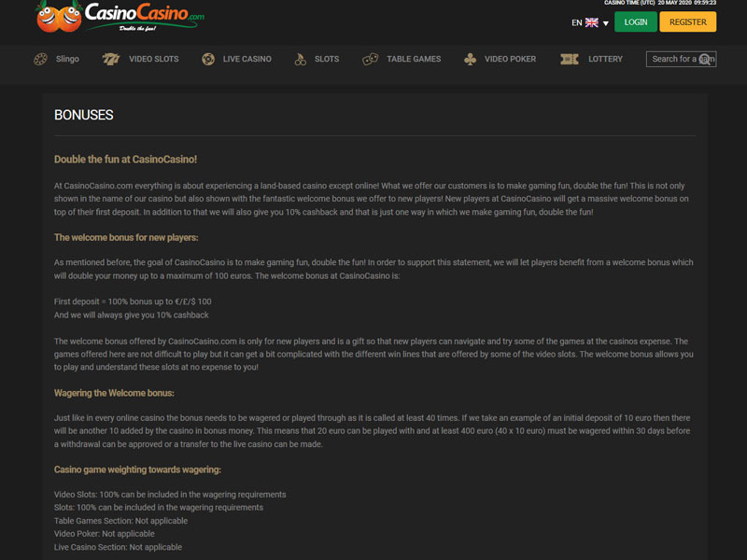Screen dimensions: 747x560
Task: Click 'Double the fun at CasinoCasino!' heading
Action: (x=125, y=160)
